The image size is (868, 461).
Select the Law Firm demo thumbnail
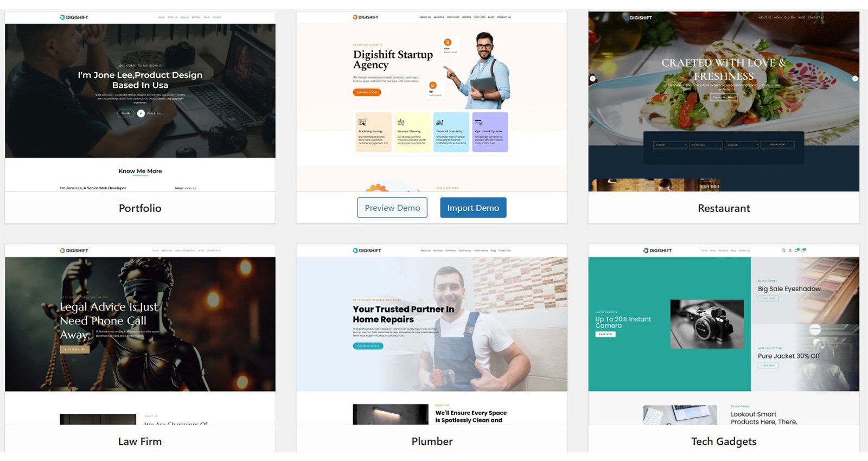[140, 324]
